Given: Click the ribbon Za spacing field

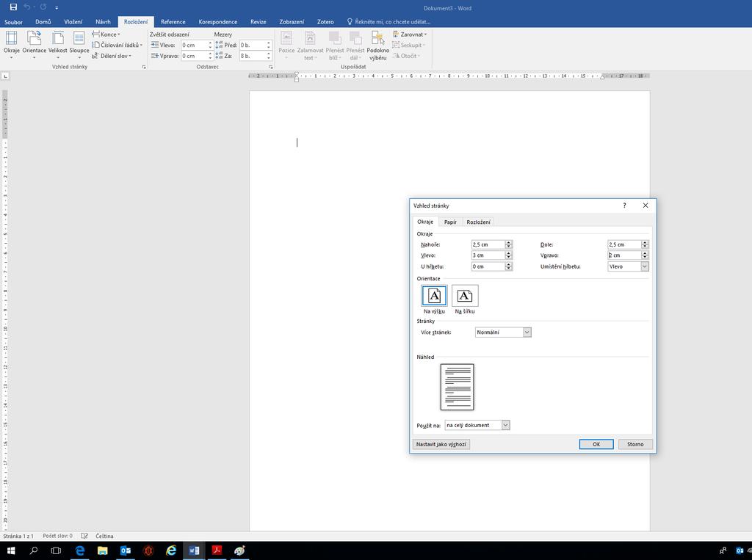Looking at the screenshot, I should click(x=253, y=56).
